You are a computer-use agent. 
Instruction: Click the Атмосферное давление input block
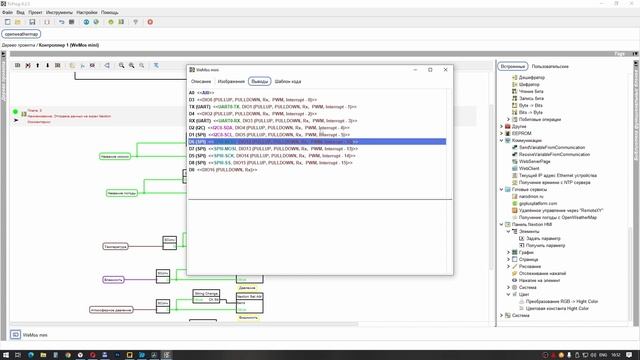pyautogui.click(x=111, y=310)
